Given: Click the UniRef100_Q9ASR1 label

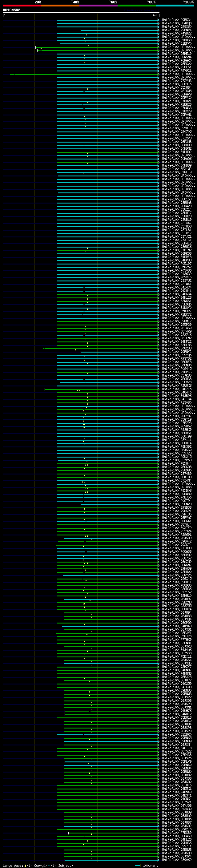Looking at the screenshot, I should tap(177, 511).
